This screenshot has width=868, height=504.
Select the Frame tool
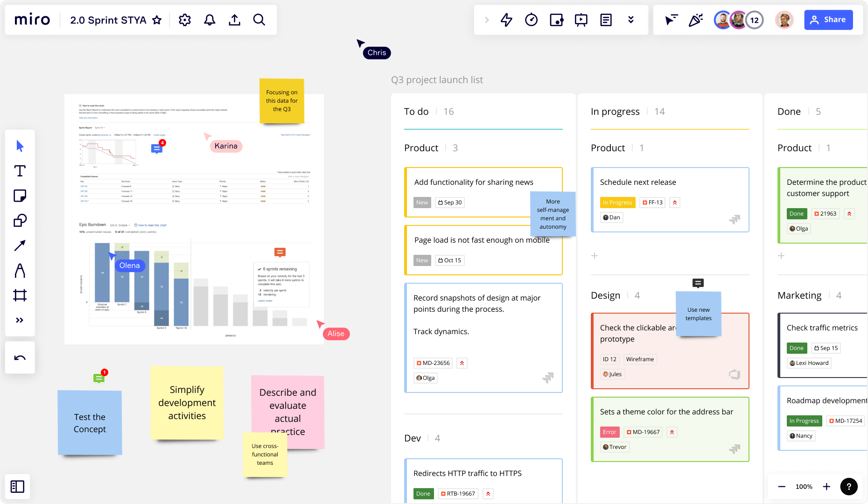(20, 295)
